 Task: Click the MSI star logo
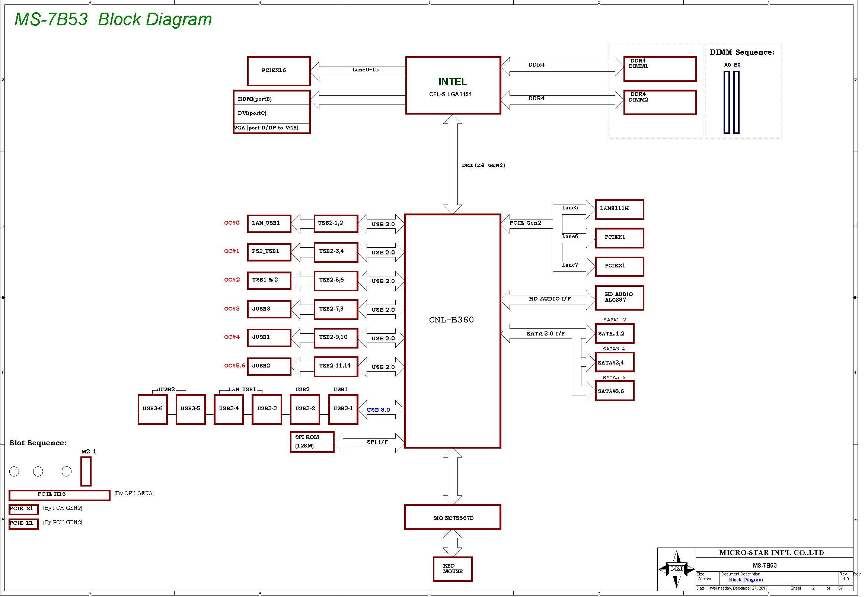coord(676,569)
